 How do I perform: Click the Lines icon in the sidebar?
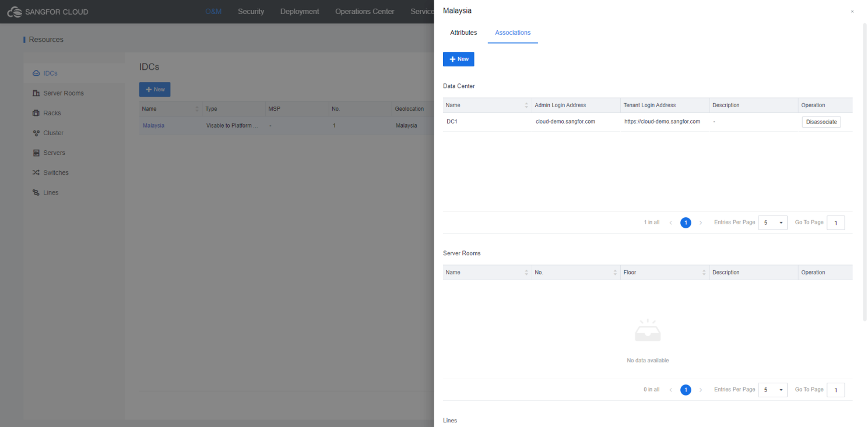[x=36, y=192]
